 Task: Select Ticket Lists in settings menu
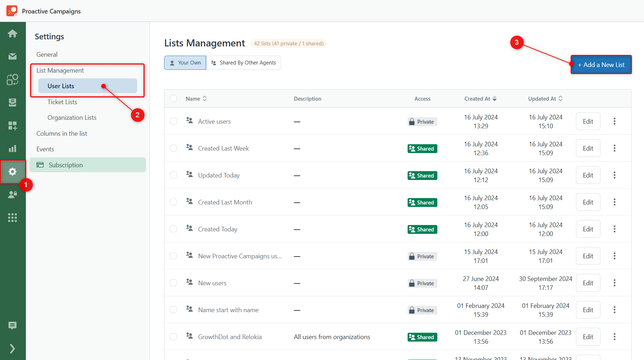tap(62, 102)
